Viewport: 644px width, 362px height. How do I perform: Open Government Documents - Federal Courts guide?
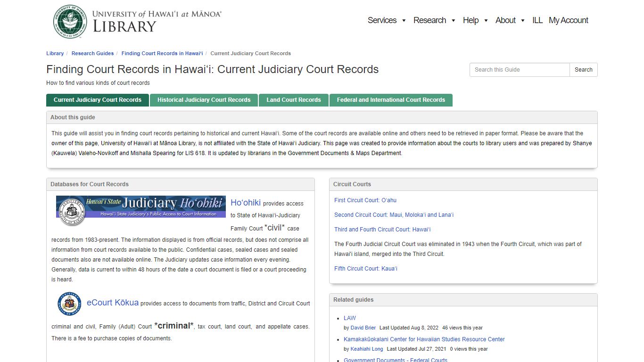pos(396,360)
